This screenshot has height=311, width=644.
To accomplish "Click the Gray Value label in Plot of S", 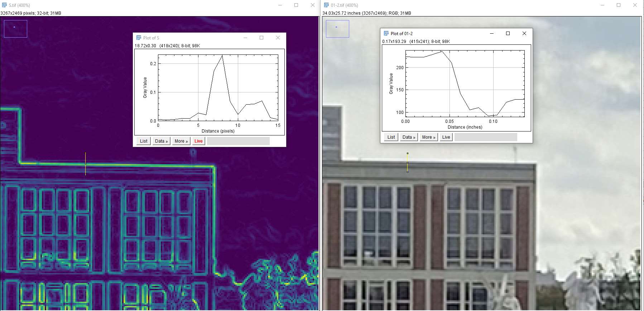I will click(145, 87).
